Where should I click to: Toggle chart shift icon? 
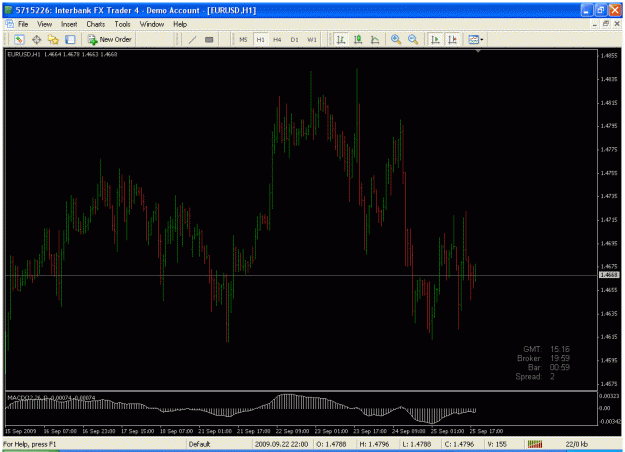pos(452,39)
